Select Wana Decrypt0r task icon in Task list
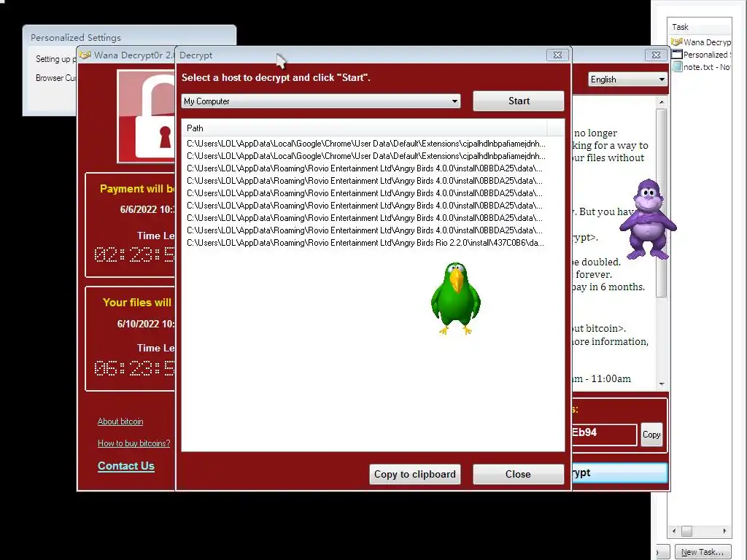 click(x=676, y=42)
